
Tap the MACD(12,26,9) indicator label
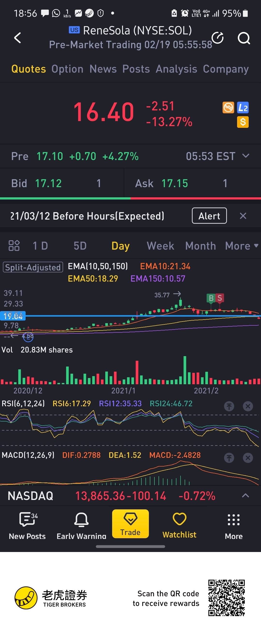[x=28, y=455]
